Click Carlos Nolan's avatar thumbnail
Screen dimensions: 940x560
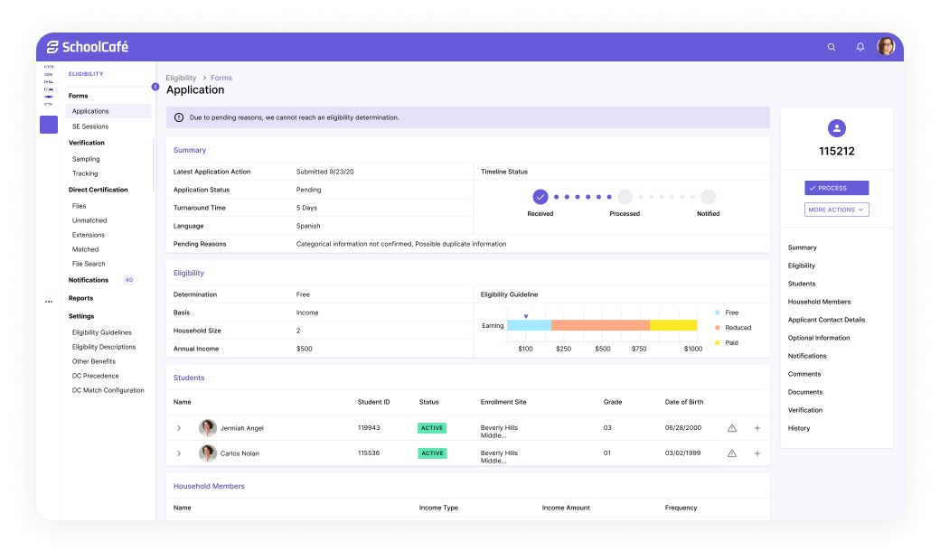208,453
